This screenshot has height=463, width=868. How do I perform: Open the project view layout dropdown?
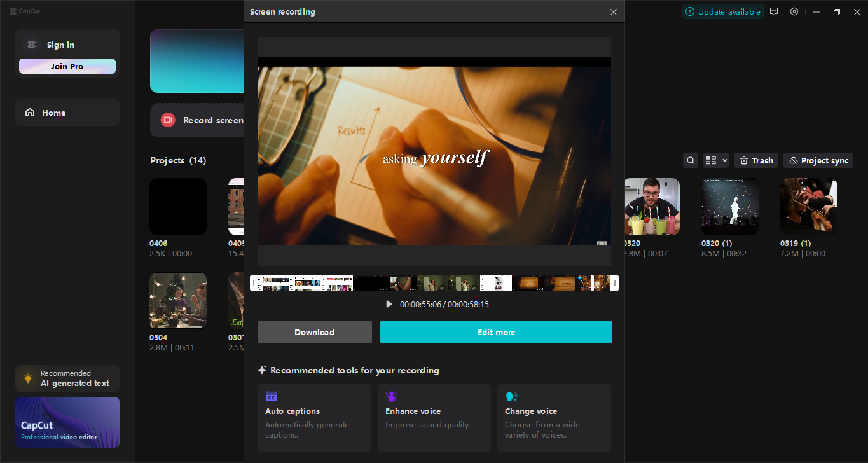click(715, 160)
